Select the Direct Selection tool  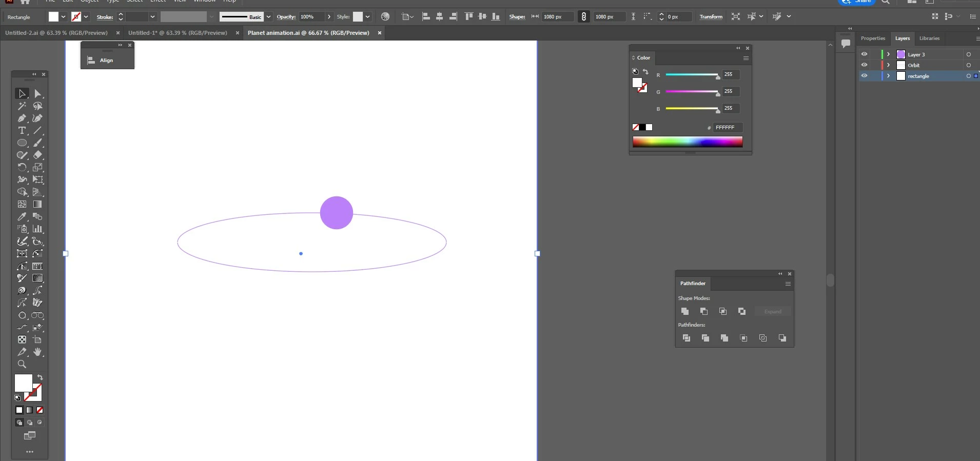pyautogui.click(x=37, y=94)
